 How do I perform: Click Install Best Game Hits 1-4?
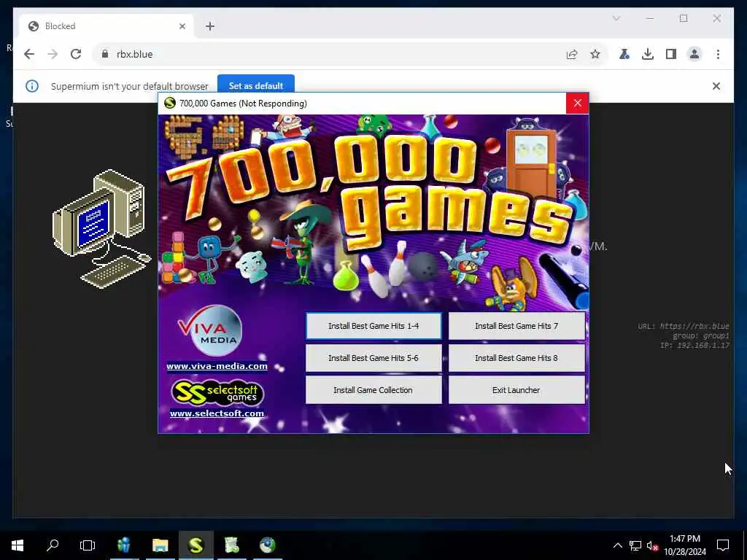(373, 326)
